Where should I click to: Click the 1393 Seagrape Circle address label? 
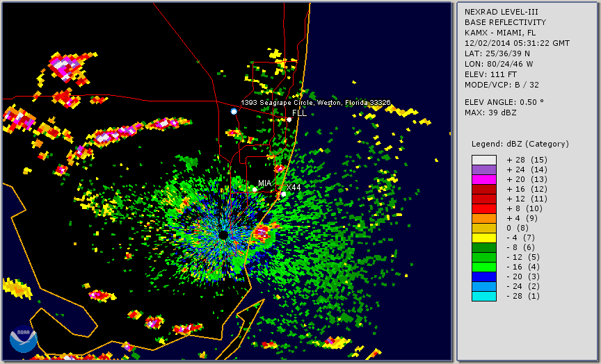(x=316, y=103)
